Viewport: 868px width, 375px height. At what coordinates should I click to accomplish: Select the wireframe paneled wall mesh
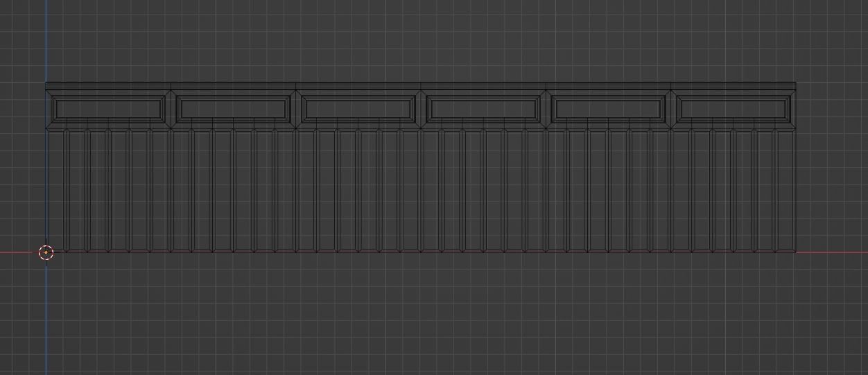421,167
